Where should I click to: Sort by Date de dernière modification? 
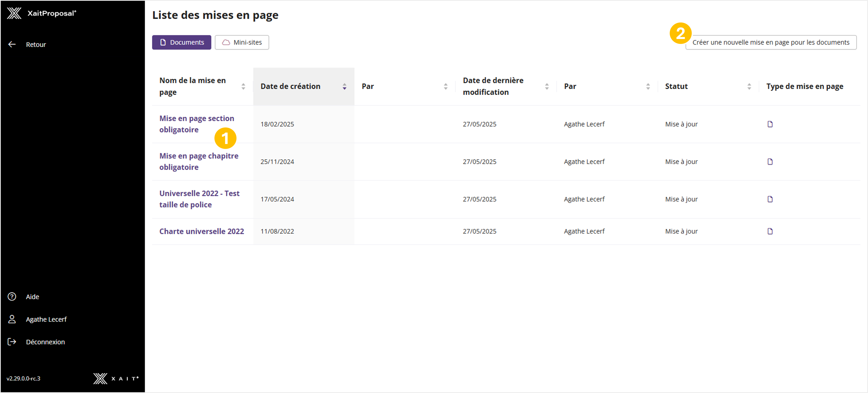pyautogui.click(x=547, y=86)
